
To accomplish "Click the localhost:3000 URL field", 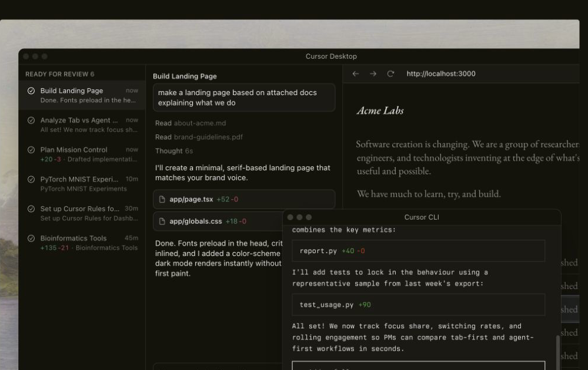I will [x=440, y=74].
